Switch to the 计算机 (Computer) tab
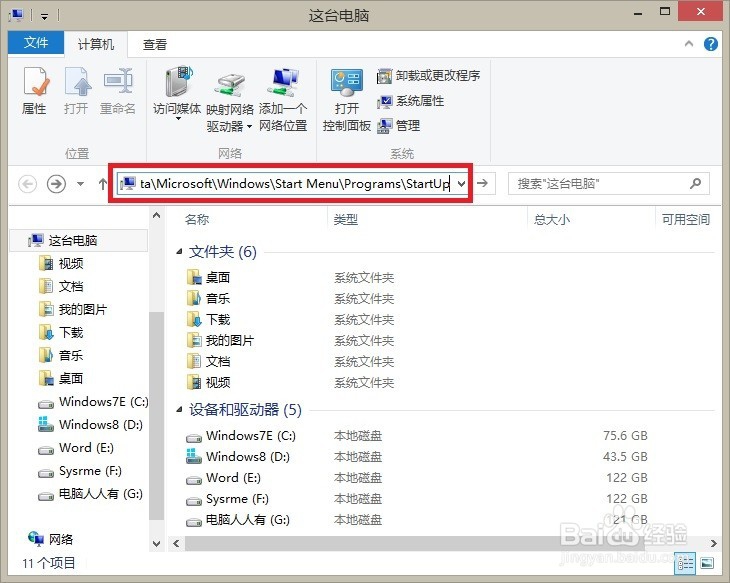730x583 pixels. 96,44
